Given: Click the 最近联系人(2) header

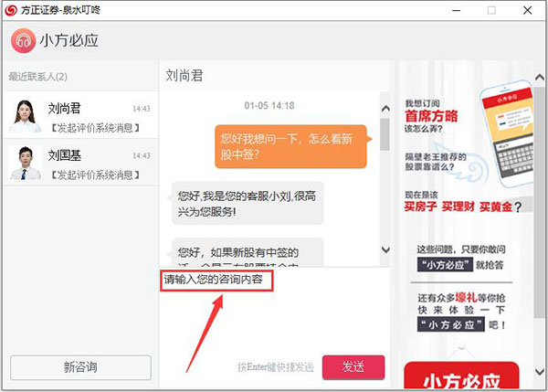Looking at the screenshot, I should coord(38,77).
